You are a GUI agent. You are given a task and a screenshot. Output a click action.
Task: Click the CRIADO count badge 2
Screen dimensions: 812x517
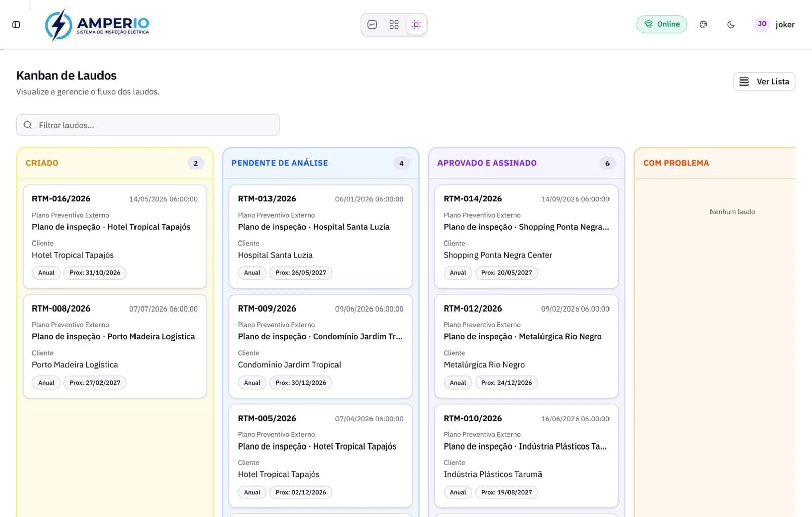(x=196, y=163)
